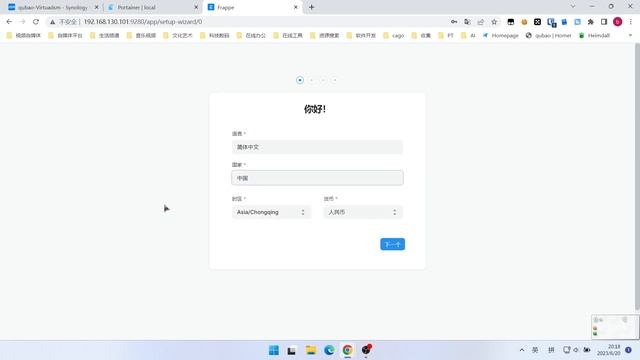Click the second setup wizard step dot

coord(311,80)
